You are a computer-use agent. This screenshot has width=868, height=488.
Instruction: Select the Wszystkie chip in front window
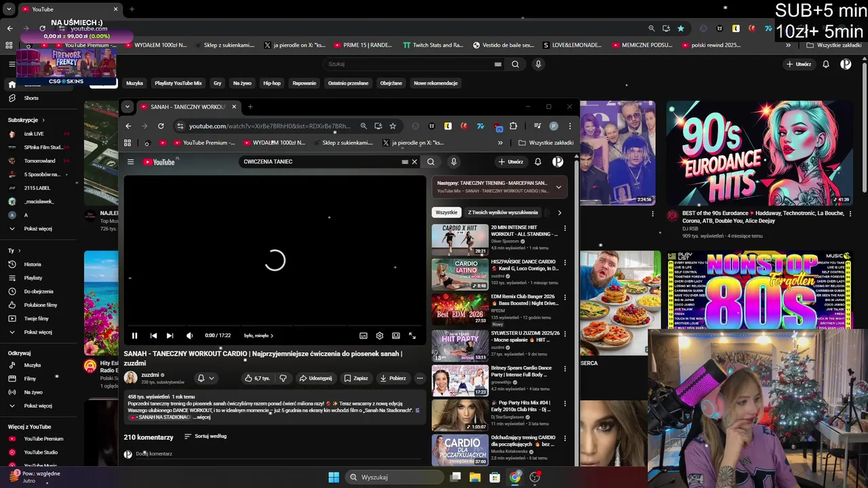tap(446, 213)
